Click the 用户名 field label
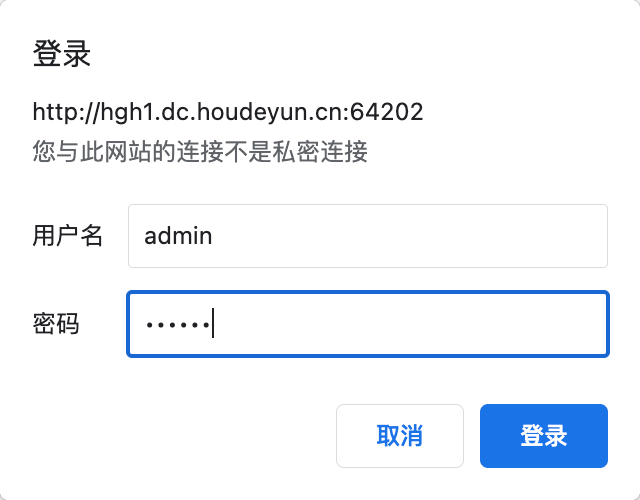This screenshot has height=500, width=640. tap(67, 236)
